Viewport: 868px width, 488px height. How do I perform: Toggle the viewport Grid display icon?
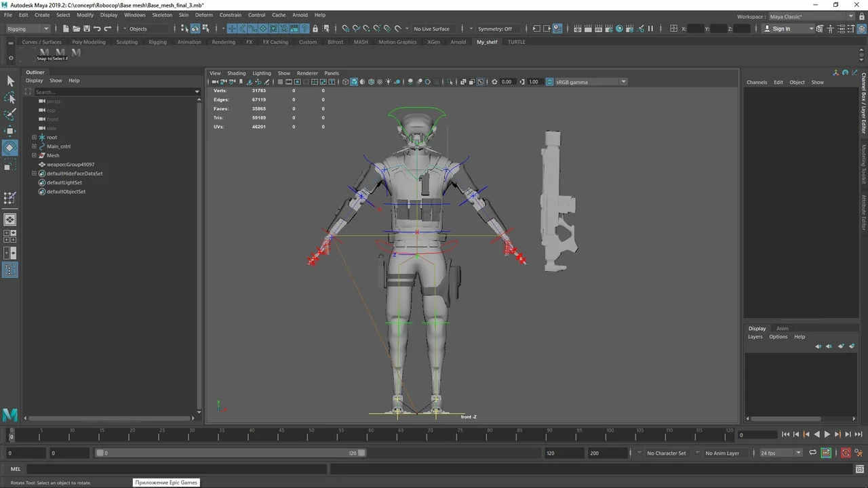coord(280,81)
